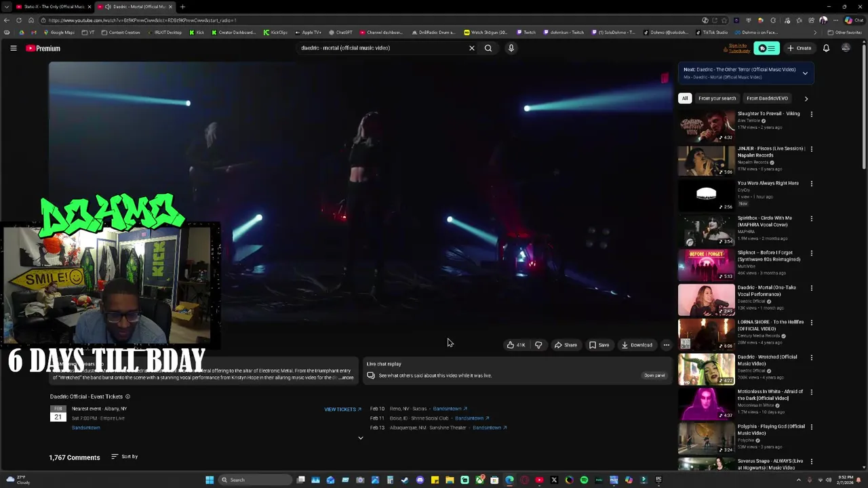Open Discord from the taskbar
This screenshot has height=488, width=868.
pyautogui.click(x=420, y=480)
